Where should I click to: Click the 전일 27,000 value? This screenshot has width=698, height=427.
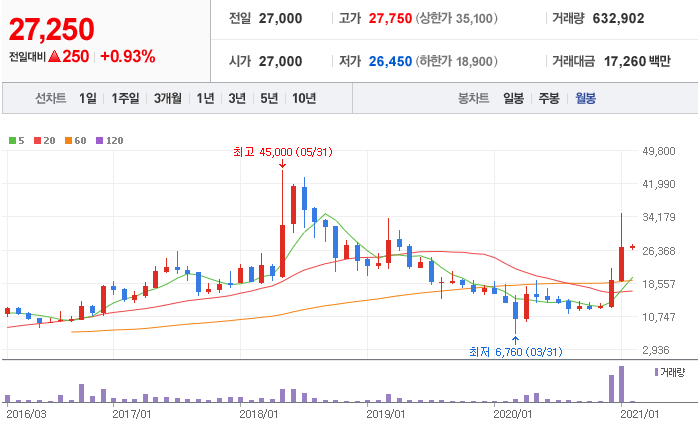280,18
